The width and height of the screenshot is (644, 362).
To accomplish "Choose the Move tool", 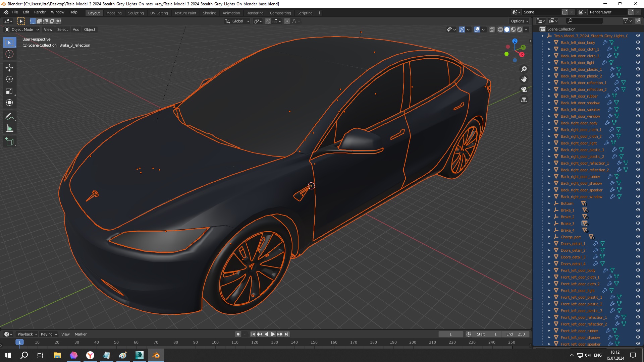I will click(9, 68).
